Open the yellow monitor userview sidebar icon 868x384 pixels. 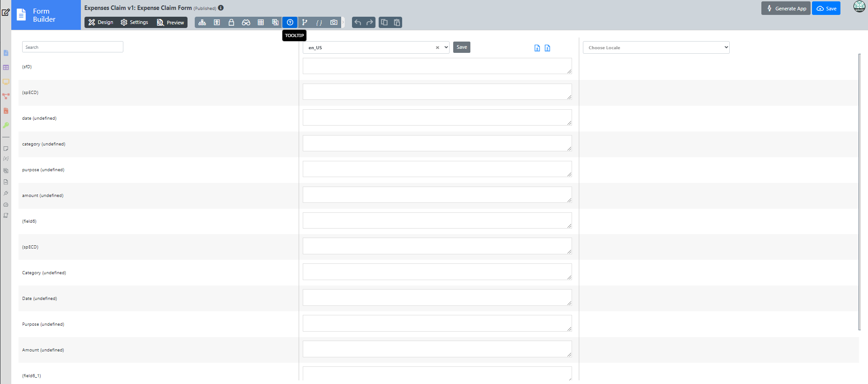6,82
